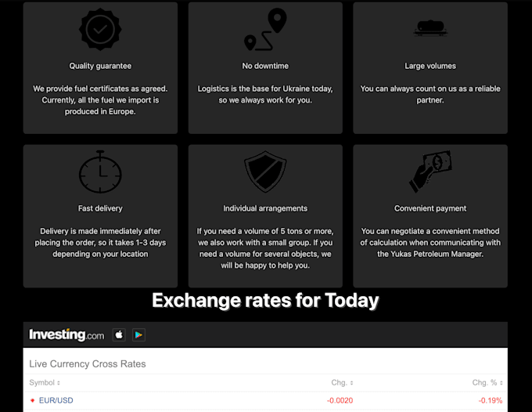Select the Fast delivery card heading
This screenshot has height=412, width=532.
100,208
